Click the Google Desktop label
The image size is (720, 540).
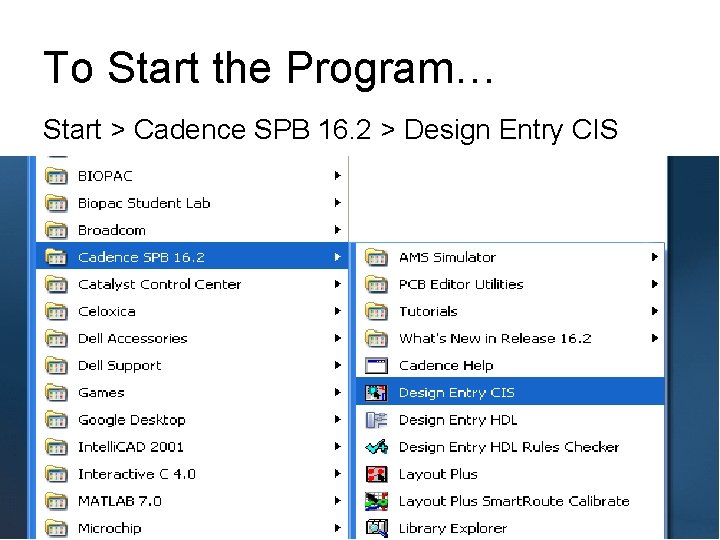click(132, 420)
